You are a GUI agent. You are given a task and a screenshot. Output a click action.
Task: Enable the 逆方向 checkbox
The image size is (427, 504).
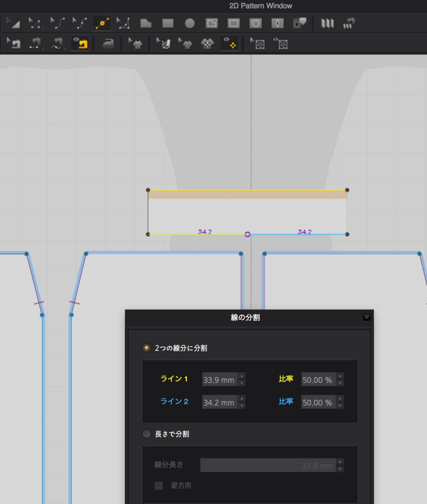click(159, 485)
